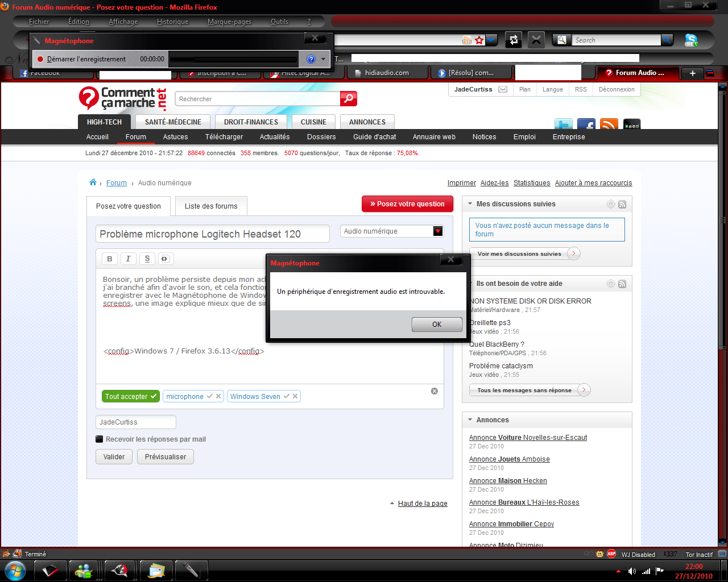Click the Valider button
728x582 pixels.
[x=114, y=456]
